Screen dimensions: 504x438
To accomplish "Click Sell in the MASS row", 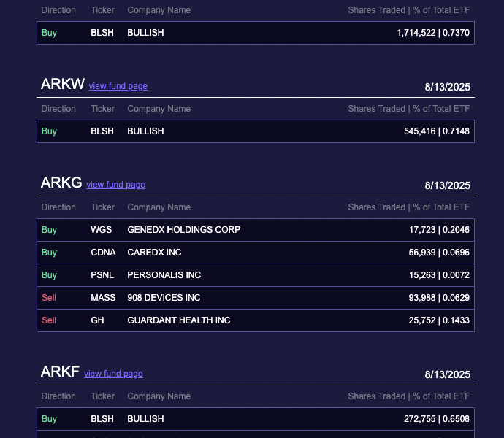I will (x=49, y=298).
